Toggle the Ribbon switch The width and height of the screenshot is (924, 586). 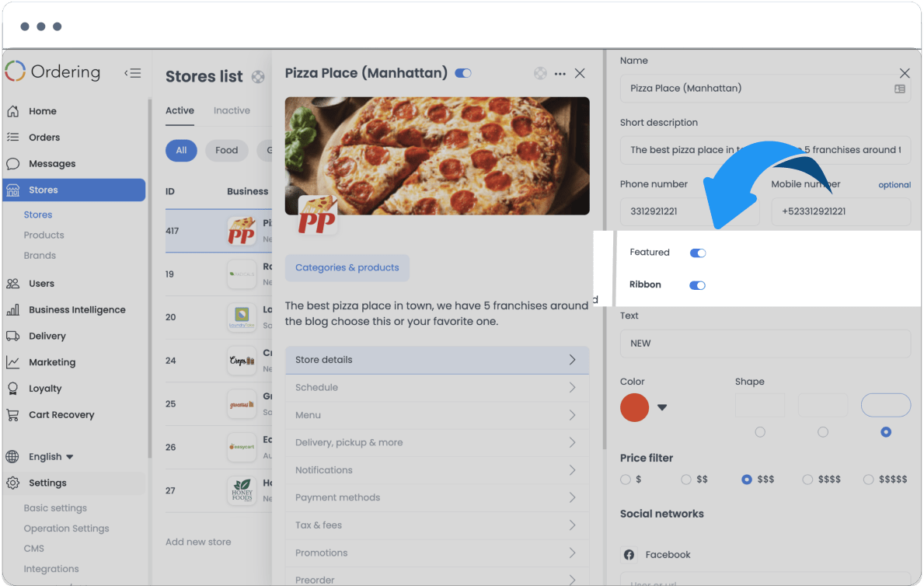(698, 285)
